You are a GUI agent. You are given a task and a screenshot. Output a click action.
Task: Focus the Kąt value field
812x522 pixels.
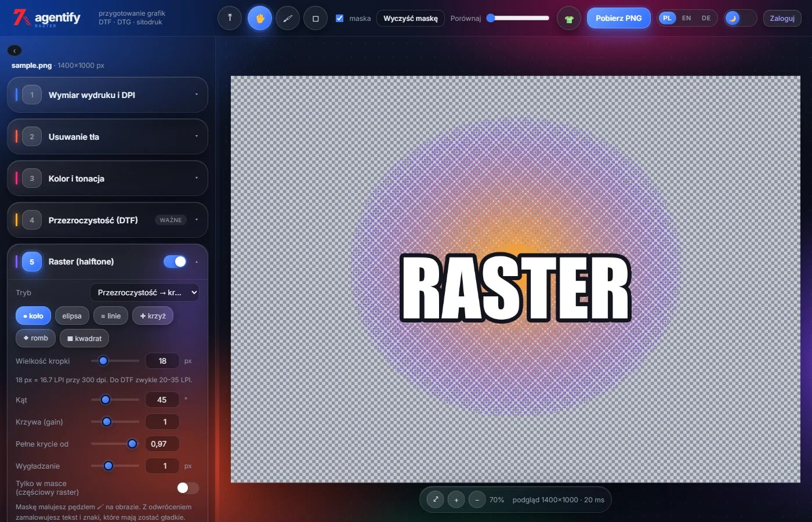162,400
